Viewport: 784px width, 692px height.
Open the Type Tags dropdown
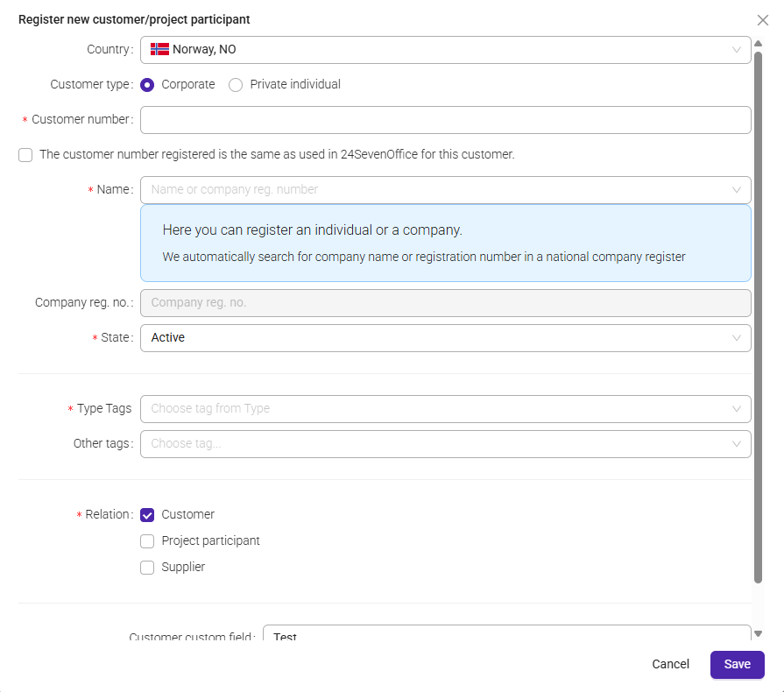(x=446, y=409)
